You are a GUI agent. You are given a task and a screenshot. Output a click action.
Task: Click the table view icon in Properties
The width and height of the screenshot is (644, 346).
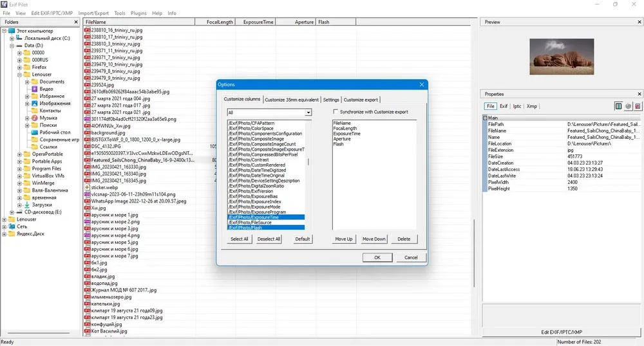pyautogui.click(x=618, y=106)
